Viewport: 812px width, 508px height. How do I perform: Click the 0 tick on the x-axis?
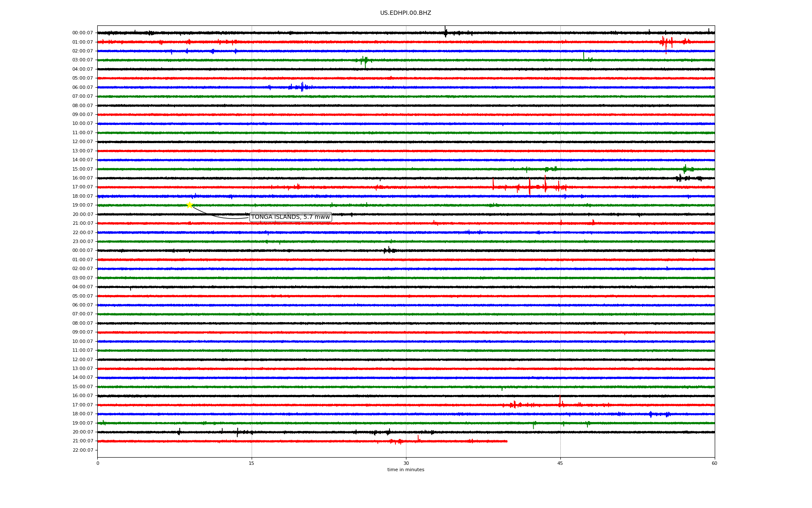pyautogui.click(x=98, y=463)
